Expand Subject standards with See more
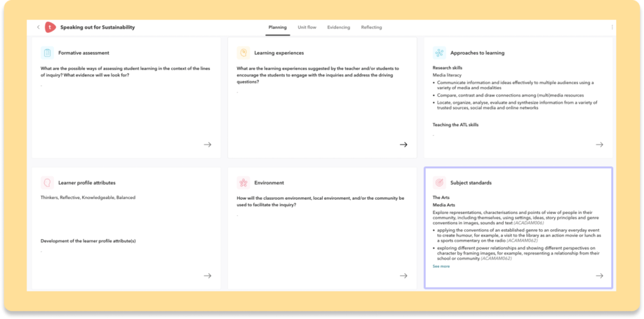The height and width of the screenshot is (319, 644). [x=441, y=266]
